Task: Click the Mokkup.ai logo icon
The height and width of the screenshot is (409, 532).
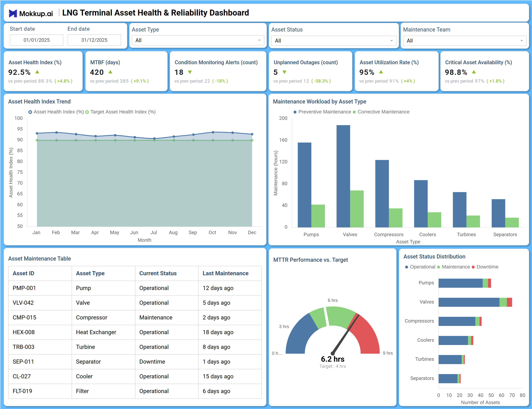Action: (x=13, y=13)
